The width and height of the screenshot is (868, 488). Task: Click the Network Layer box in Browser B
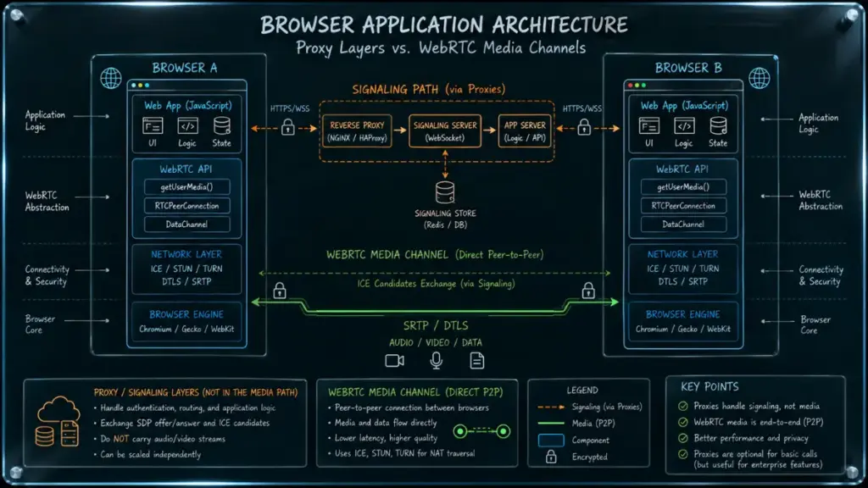coord(683,269)
